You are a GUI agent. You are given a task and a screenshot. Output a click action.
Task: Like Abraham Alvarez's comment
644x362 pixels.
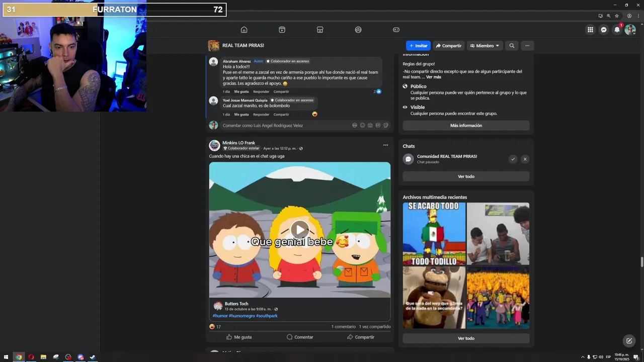point(242,92)
